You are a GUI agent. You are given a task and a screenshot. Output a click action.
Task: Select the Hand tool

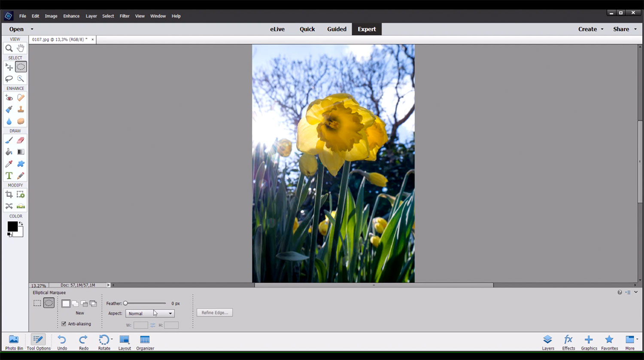(x=21, y=49)
